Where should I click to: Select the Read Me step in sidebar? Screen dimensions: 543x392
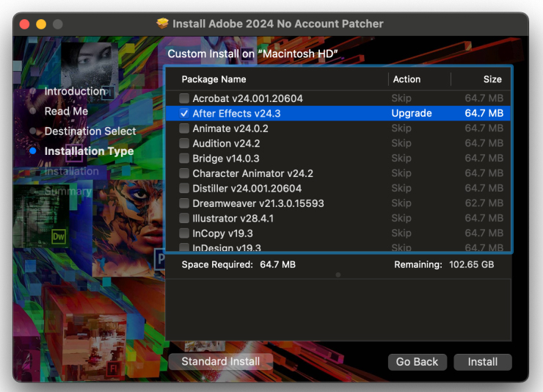66,111
